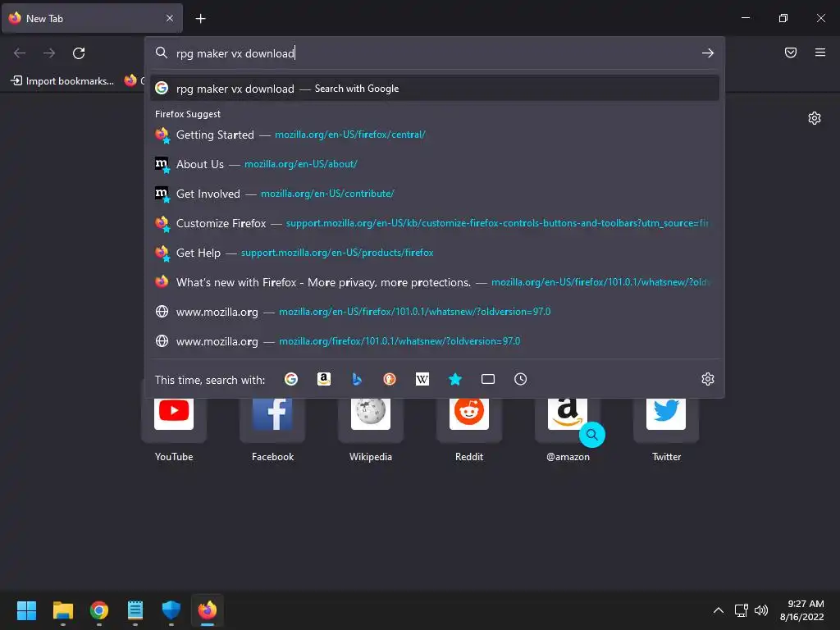Search open tabs icon

(488, 379)
